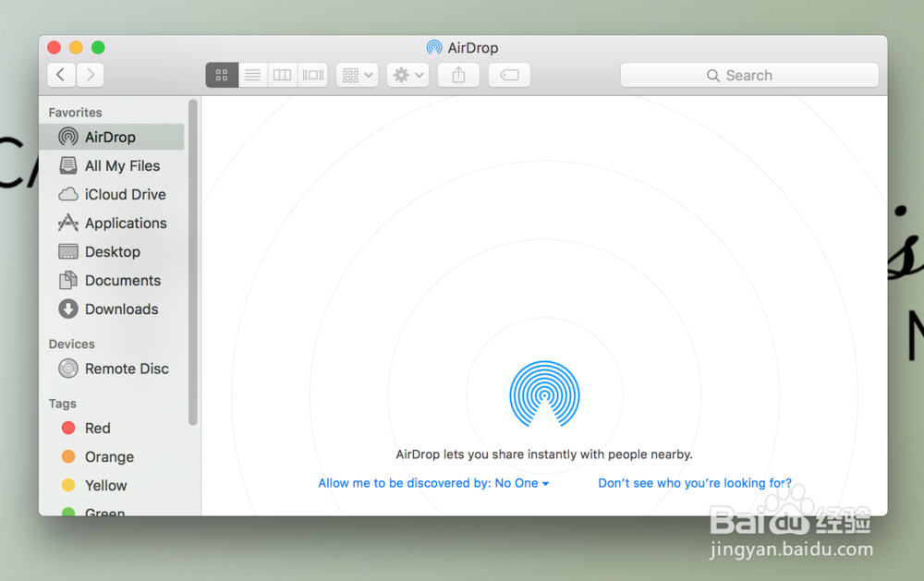Click the Edit Tags toolbar button
The width and height of the screenshot is (924, 581).
pos(509,75)
